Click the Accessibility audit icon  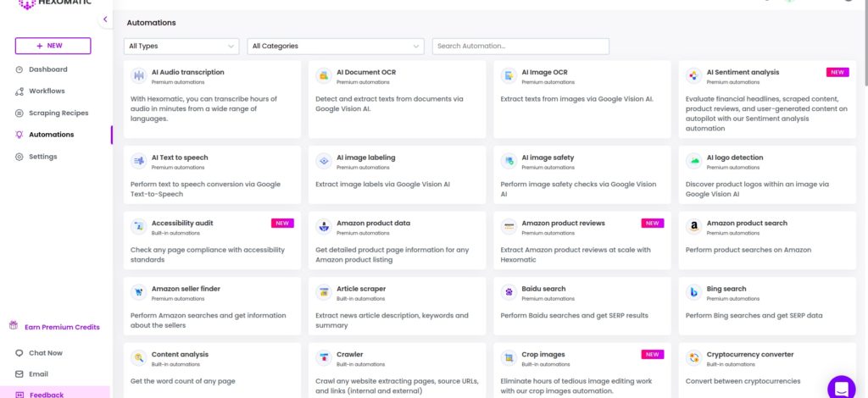[138, 227]
